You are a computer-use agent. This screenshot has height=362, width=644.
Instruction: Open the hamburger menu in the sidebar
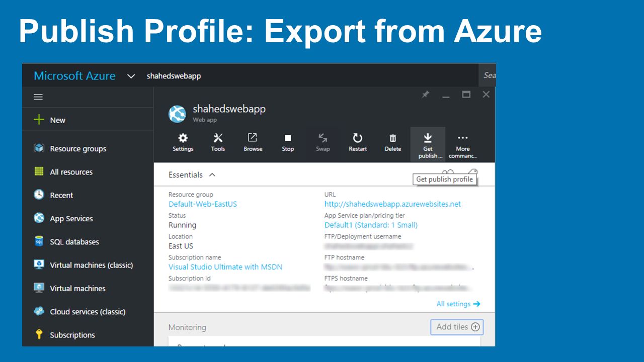38,97
